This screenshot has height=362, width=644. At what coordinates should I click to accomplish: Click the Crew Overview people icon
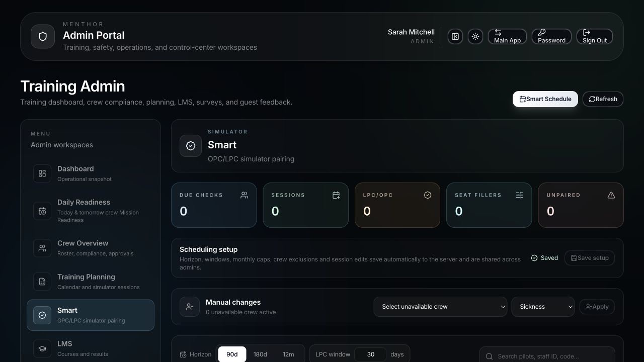(x=42, y=248)
